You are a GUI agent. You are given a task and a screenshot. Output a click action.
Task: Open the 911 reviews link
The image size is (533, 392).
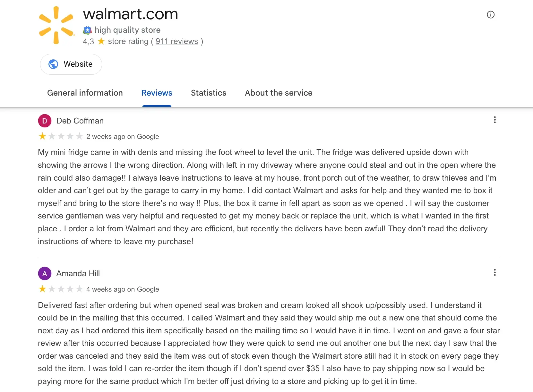177,41
